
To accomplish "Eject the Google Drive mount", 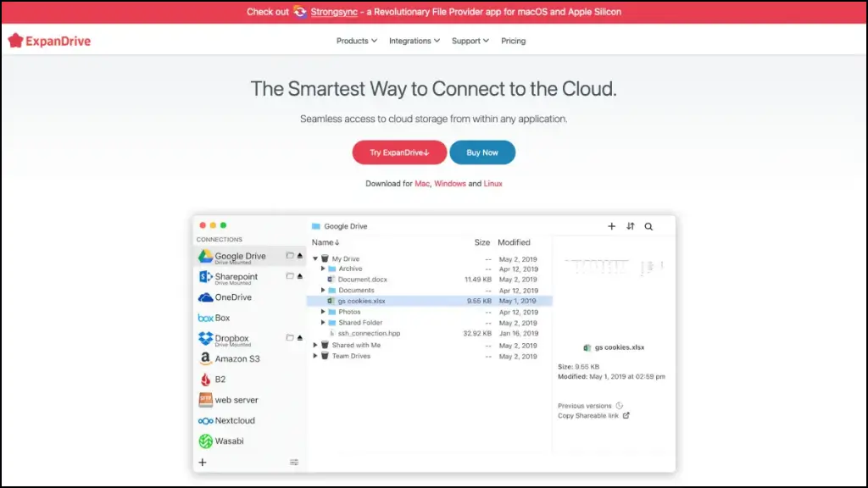I will pos(300,256).
